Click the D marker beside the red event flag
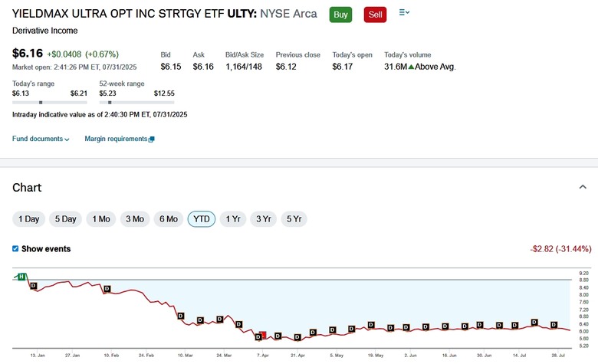The height and width of the screenshot is (364, 598). tap(258, 337)
